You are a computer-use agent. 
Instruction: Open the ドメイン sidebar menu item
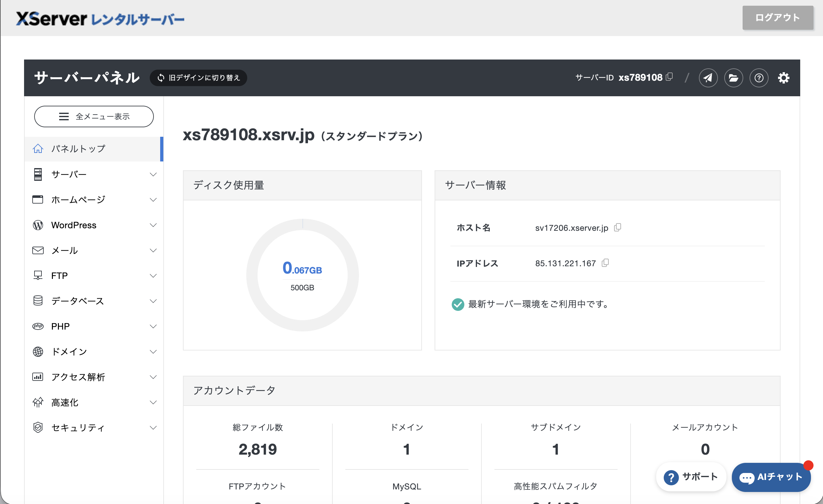pyautogui.click(x=94, y=351)
